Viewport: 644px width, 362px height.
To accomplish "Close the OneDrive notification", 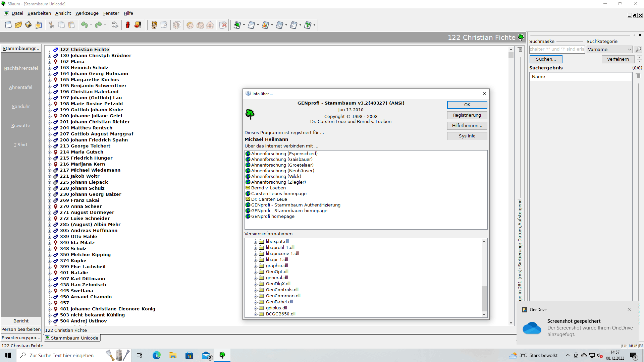I will [629, 309].
